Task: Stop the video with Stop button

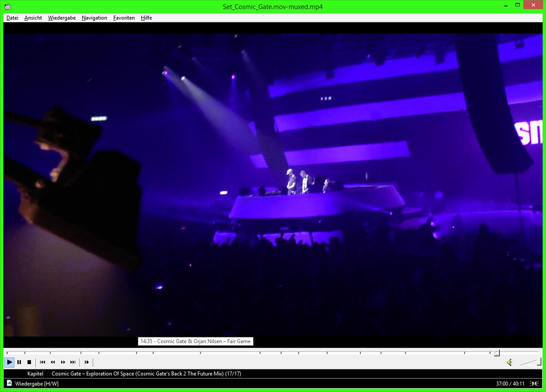Action: pos(29,362)
